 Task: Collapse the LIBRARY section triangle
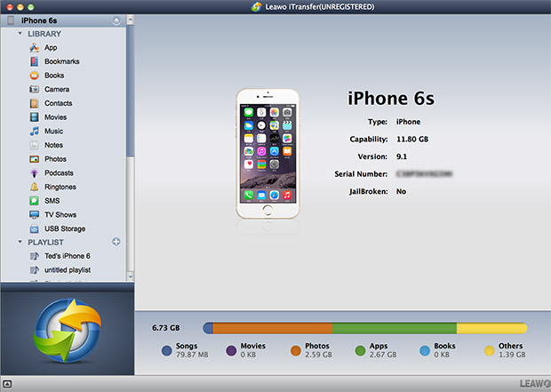[20, 34]
